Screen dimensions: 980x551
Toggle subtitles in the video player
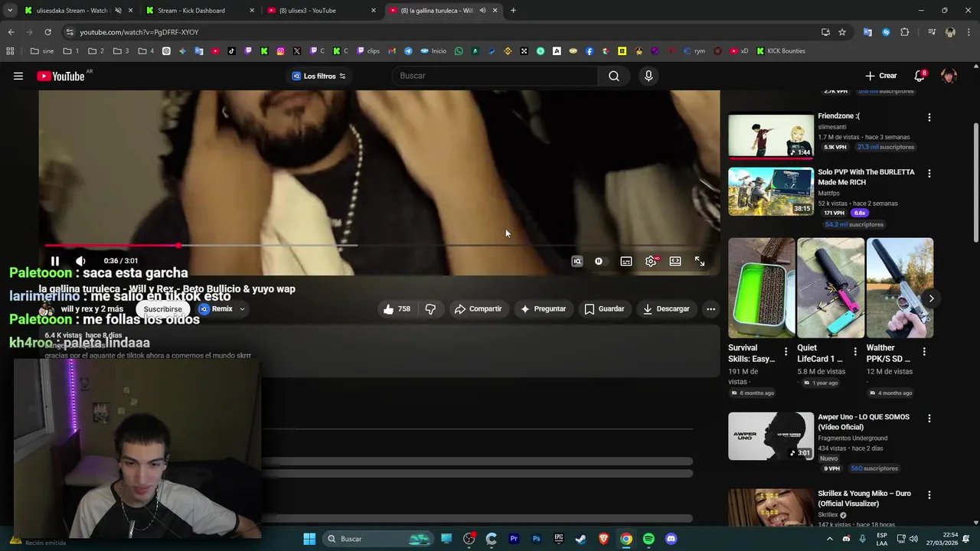click(626, 261)
